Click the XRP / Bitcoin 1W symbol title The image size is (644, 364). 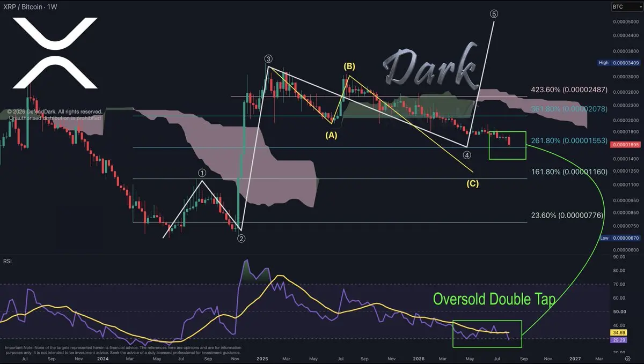[29, 7]
